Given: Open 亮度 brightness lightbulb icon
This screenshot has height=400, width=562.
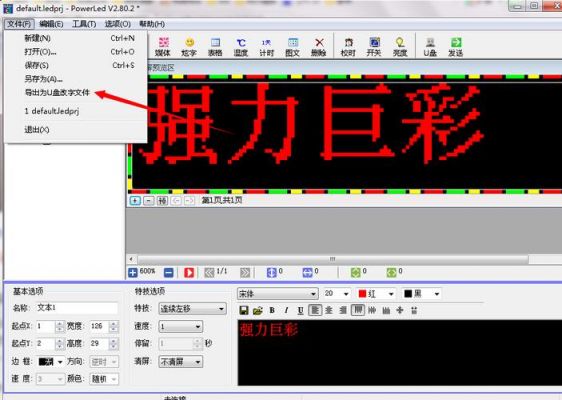Looking at the screenshot, I should tap(400, 47).
